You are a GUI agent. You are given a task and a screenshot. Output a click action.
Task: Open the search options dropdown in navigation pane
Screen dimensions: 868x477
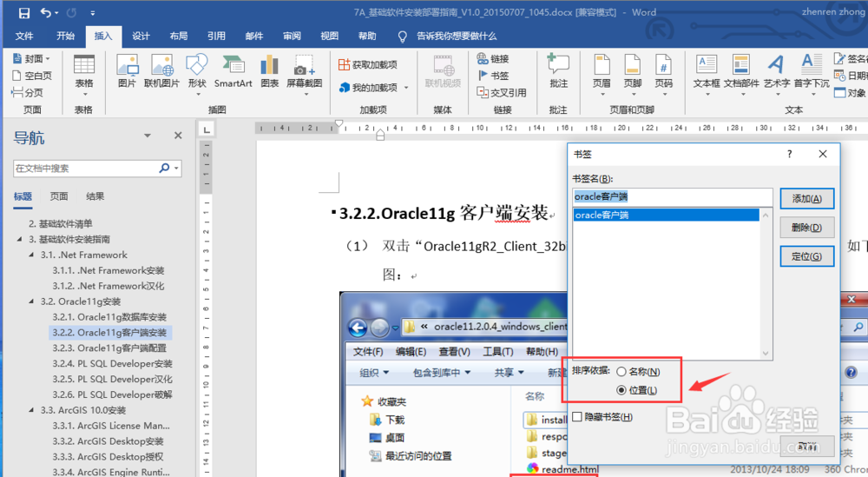[x=176, y=168]
